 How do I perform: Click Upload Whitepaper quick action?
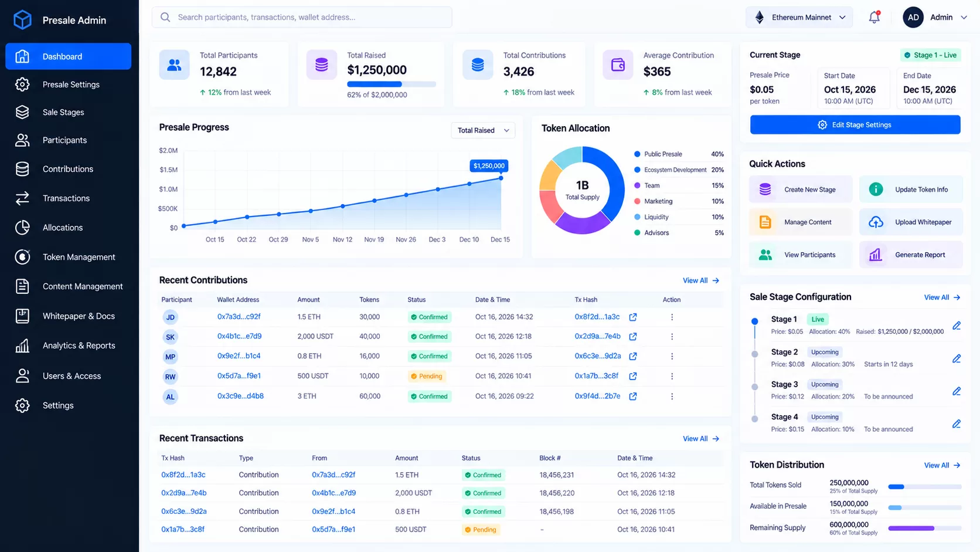point(911,222)
